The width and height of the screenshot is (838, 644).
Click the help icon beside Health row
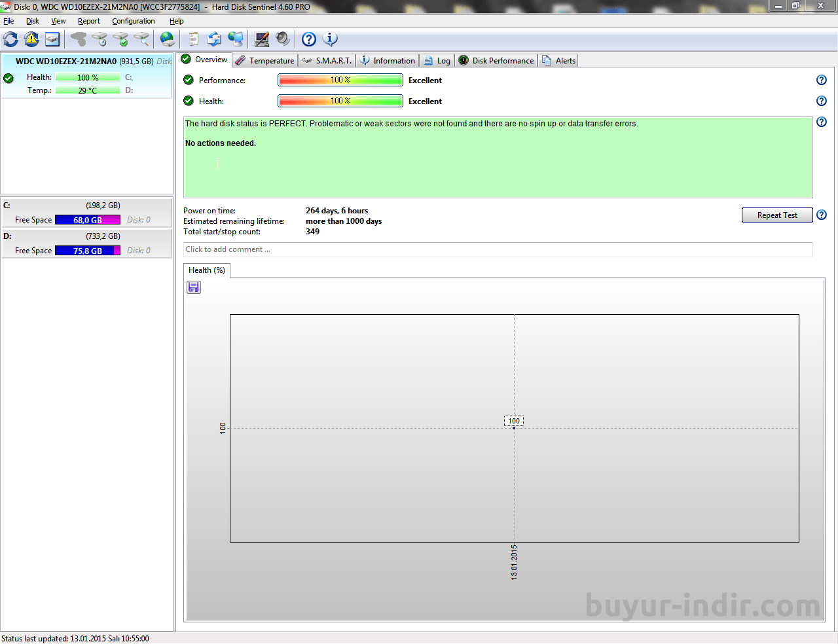click(x=822, y=101)
